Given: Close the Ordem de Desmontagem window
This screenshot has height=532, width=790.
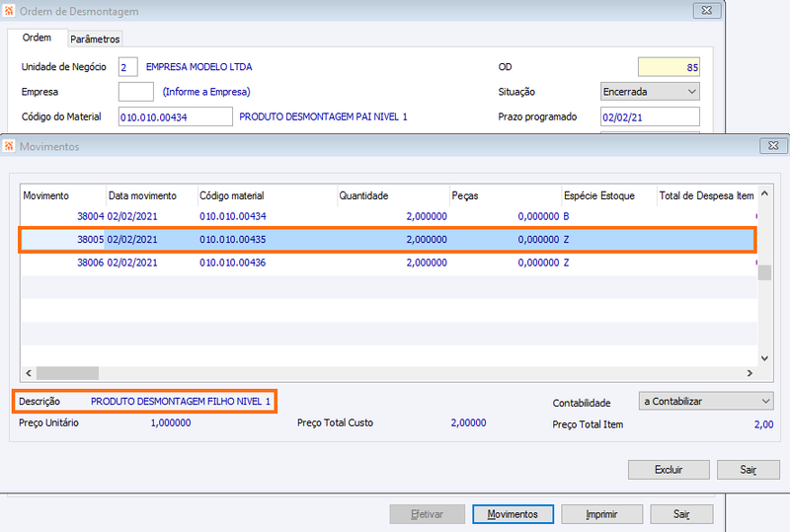Looking at the screenshot, I should click(706, 12).
